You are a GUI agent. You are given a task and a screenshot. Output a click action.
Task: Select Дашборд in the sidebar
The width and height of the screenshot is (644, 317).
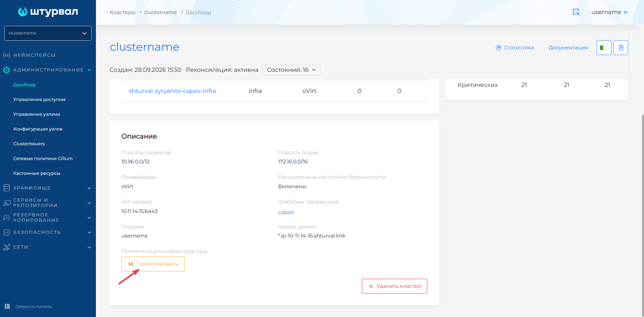click(24, 85)
